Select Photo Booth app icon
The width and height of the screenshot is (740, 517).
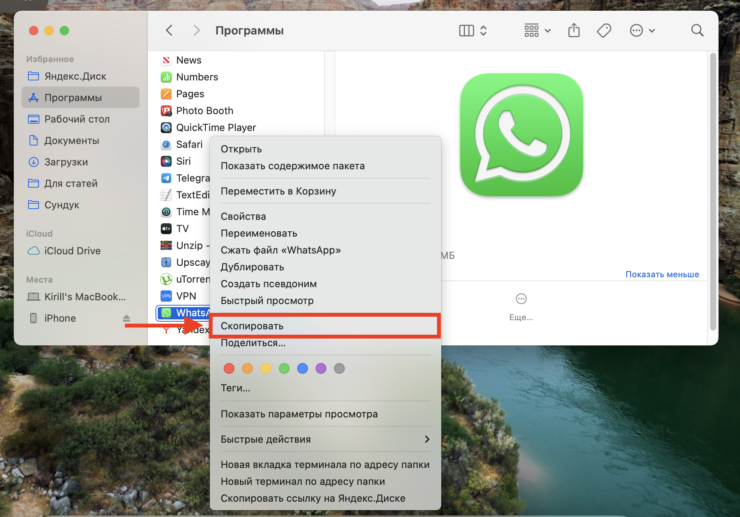pos(166,110)
